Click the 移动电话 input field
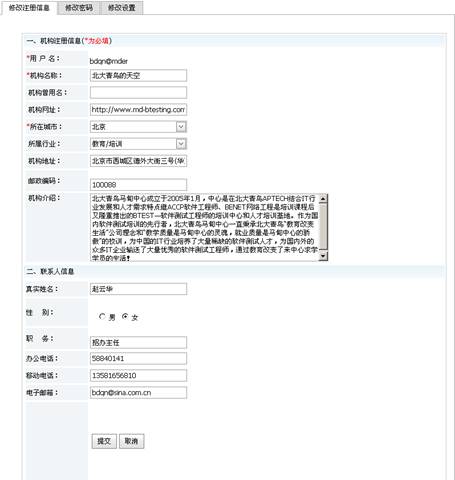 coord(138,375)
